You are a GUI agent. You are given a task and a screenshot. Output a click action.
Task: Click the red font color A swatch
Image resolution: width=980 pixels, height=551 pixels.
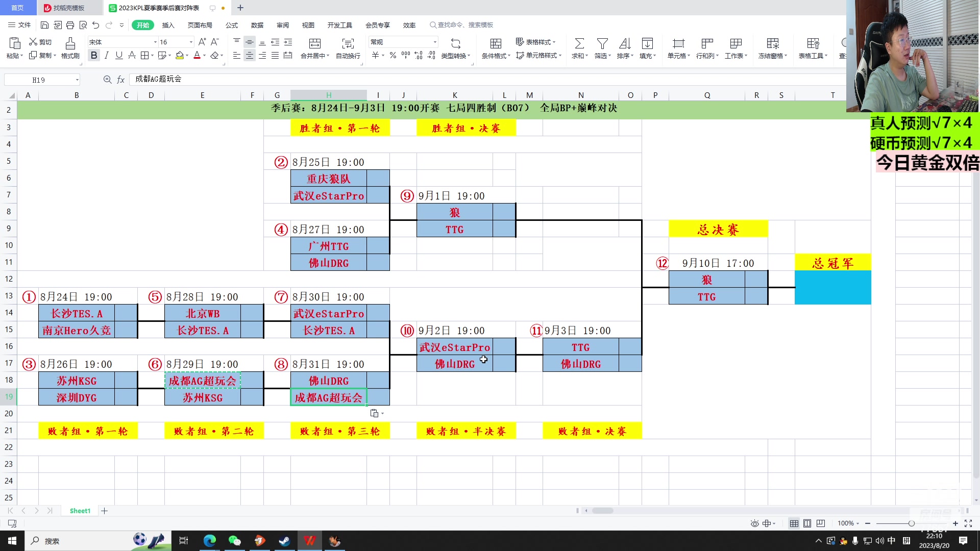pos(197,55)
